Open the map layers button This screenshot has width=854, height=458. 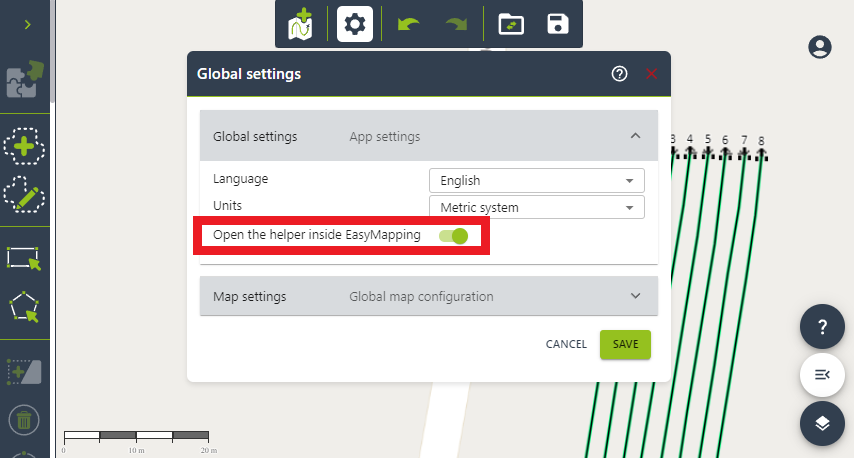[x=822, y=423]
